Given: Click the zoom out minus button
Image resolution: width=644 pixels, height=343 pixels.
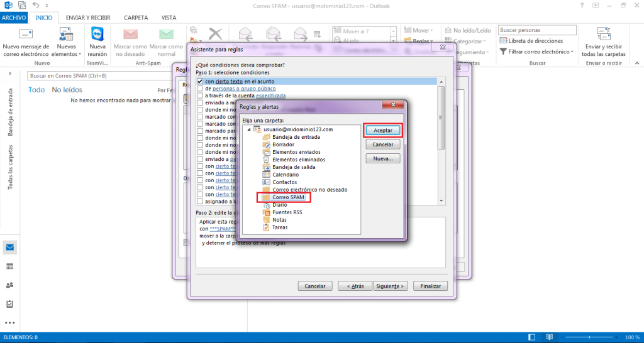Looking at the screenshot, I should pyautogui.click(x=562, y=337).
